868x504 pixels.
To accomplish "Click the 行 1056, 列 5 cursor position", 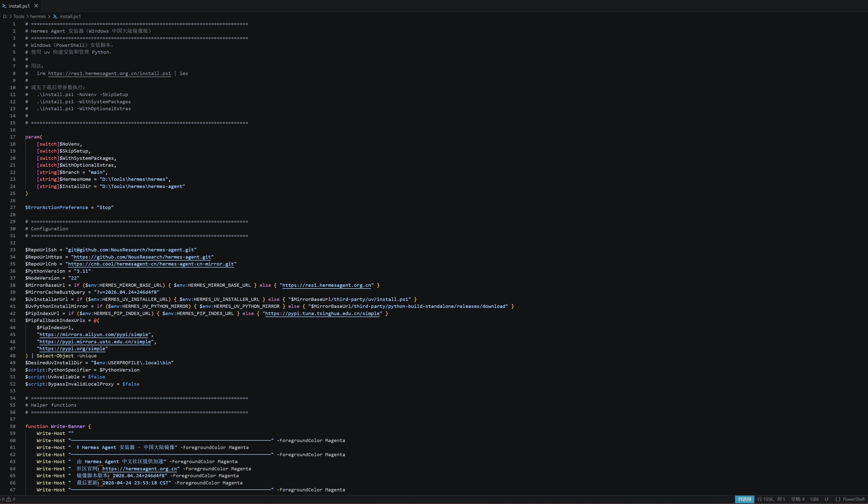I will [x=771, y=499].
